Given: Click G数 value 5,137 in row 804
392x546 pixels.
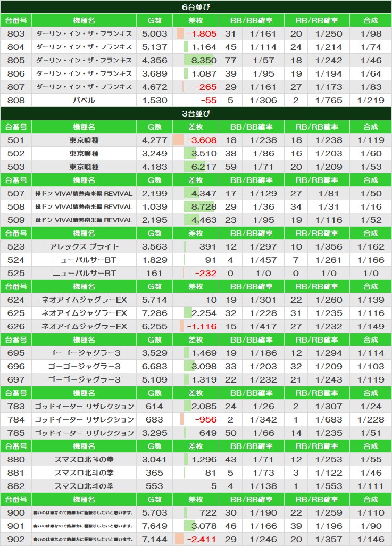Looking at the screenshot, I should click(x=155, y=47).
